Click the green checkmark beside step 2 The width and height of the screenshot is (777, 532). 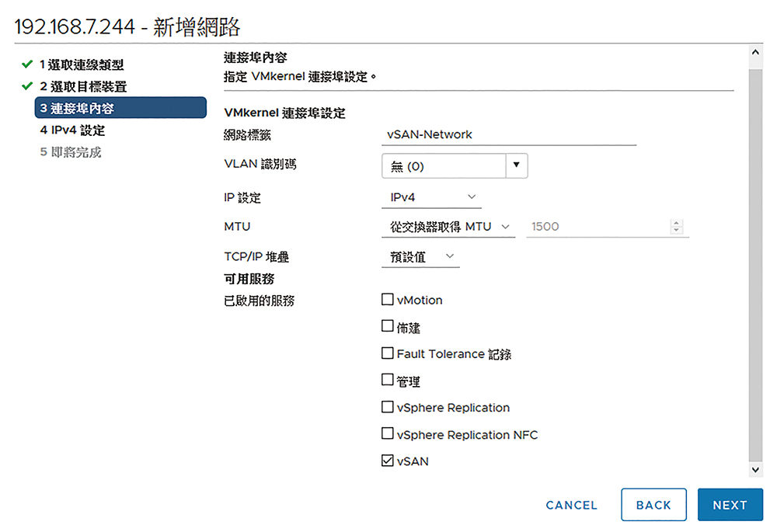(x=27, y=86)
